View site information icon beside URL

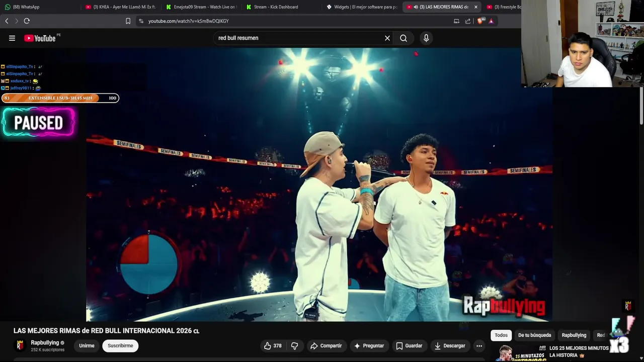141,21
